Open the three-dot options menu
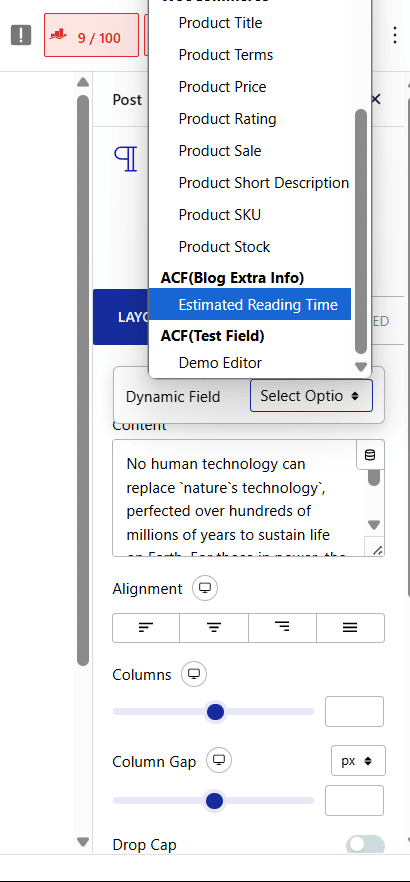 pyautogui.click(x=395, y=35)
